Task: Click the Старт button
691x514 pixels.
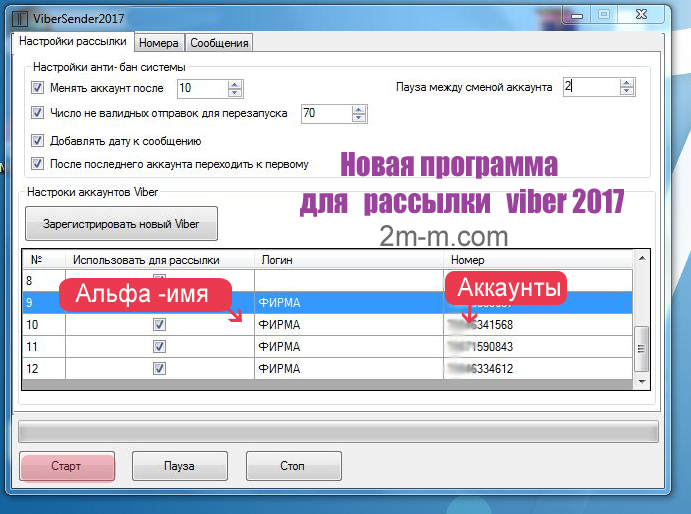Action: tap(66, 466)
